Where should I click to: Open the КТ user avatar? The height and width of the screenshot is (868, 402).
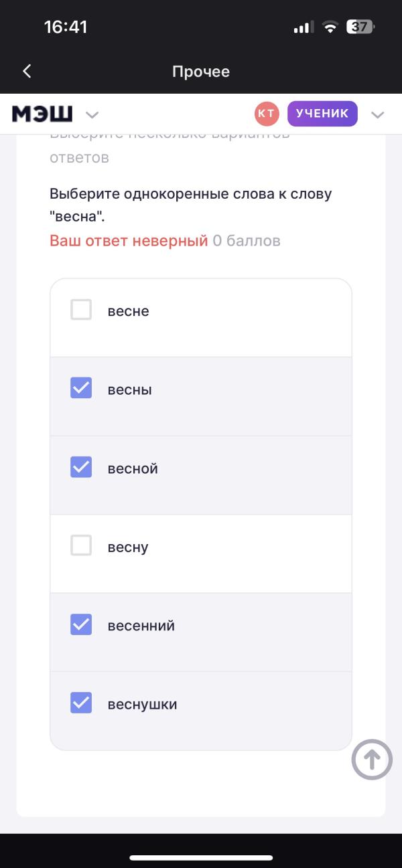[x=266, y=114]
